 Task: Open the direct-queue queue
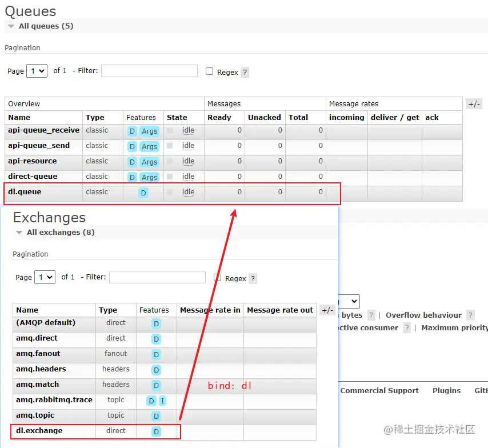tap(33, 176)
